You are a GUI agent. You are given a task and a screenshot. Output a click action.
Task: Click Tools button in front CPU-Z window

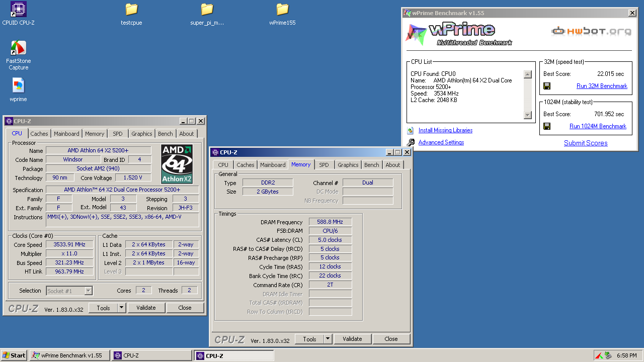[x=309, y=339]
